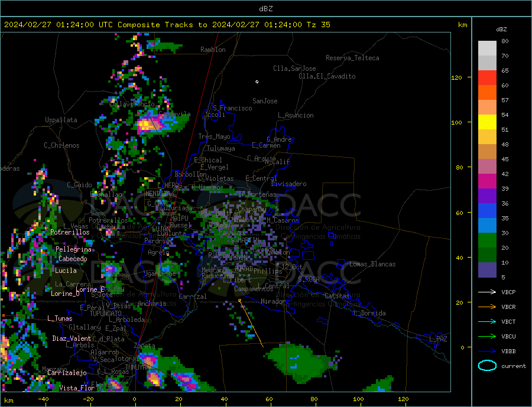
Task: Pick the bright green 20-30 dBZ swatch
Action: (x=487, y=240)
